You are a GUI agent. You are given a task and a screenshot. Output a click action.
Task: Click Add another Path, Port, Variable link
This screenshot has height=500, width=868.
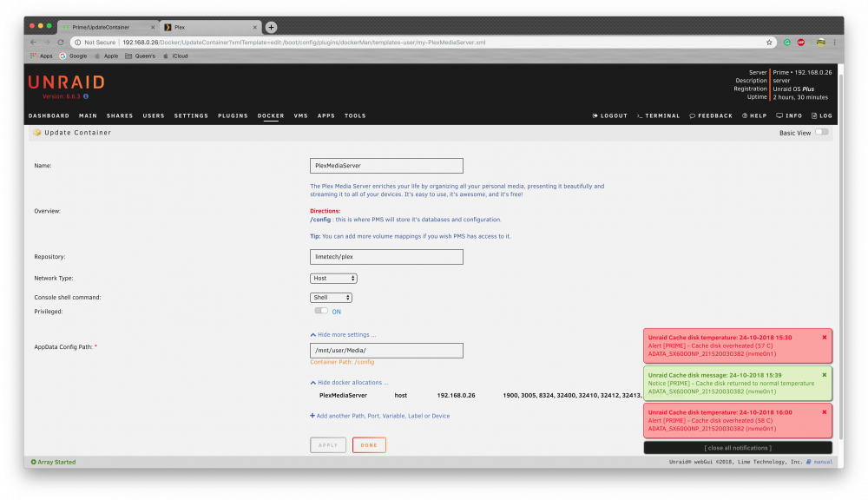click(380, 416)
